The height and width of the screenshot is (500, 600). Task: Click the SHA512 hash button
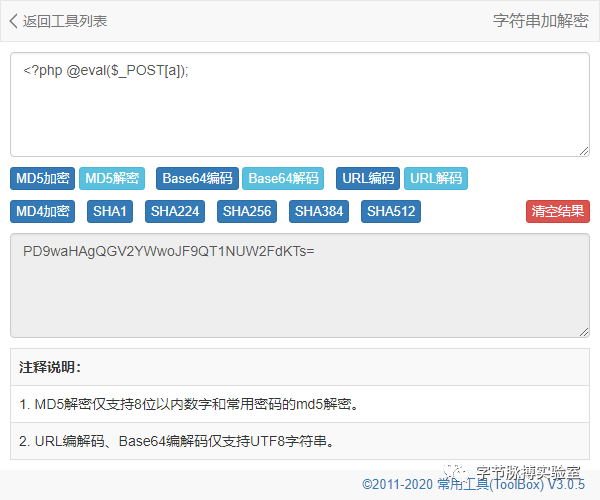[391, 212]
